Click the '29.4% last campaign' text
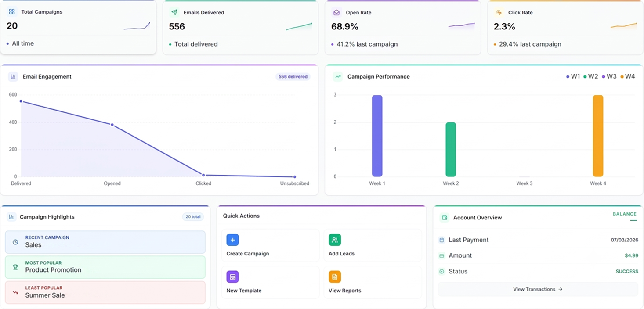 [530, 44]
